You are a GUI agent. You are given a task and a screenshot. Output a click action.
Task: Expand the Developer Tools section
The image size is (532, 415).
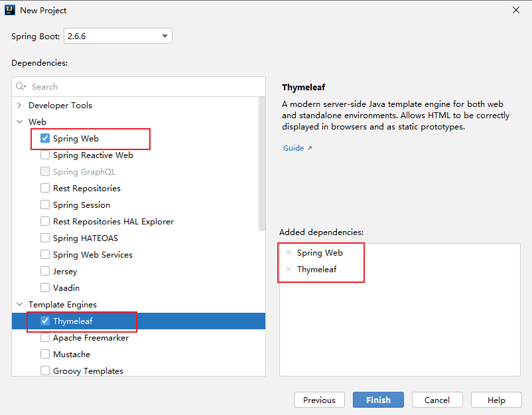pos(19,105)
